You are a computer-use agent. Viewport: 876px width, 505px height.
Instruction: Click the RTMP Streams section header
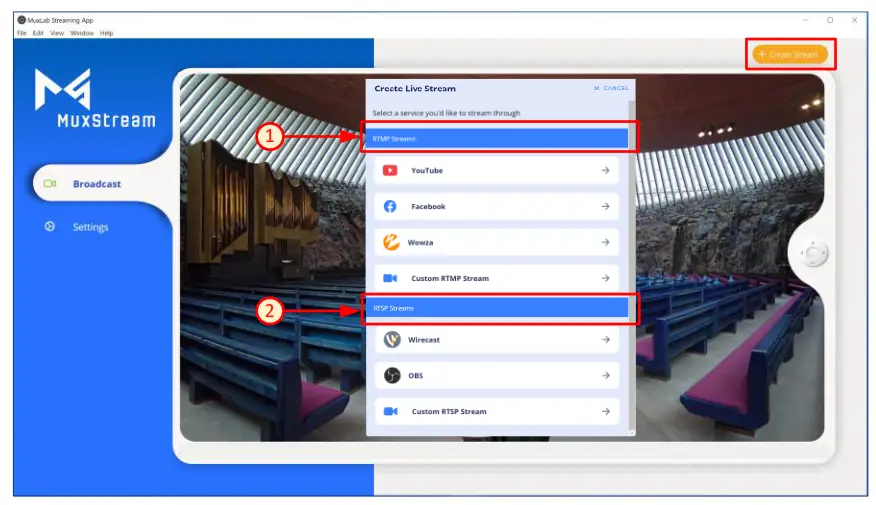pos(497,139)
